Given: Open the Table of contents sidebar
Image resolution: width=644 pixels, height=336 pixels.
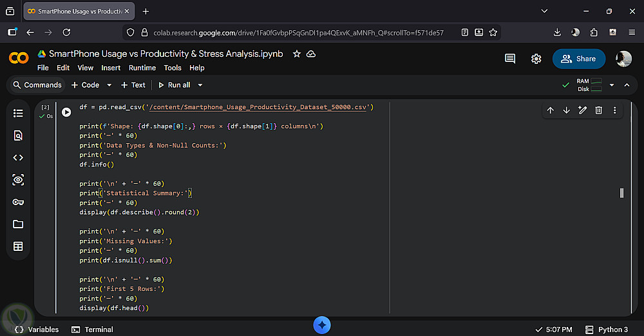Looking at the screenshot, I should 18,114.
